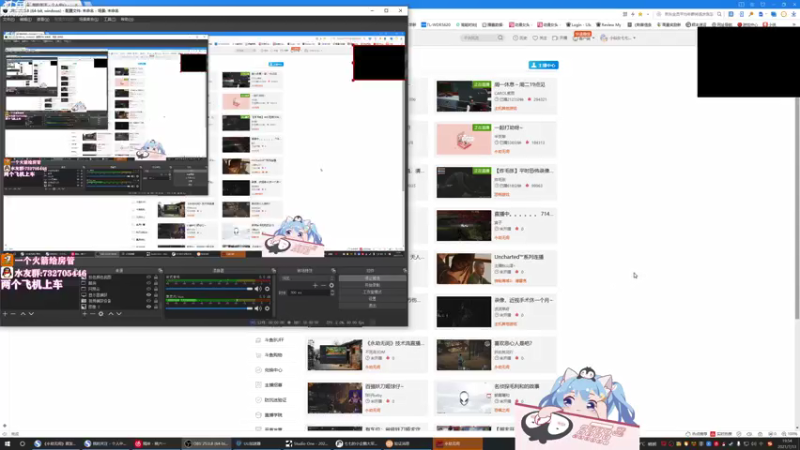Image resolution: width=800 pixels, height=450 pixels.
Task: Pop out the audio mixer dock icon
Action: tap(273, 270)
